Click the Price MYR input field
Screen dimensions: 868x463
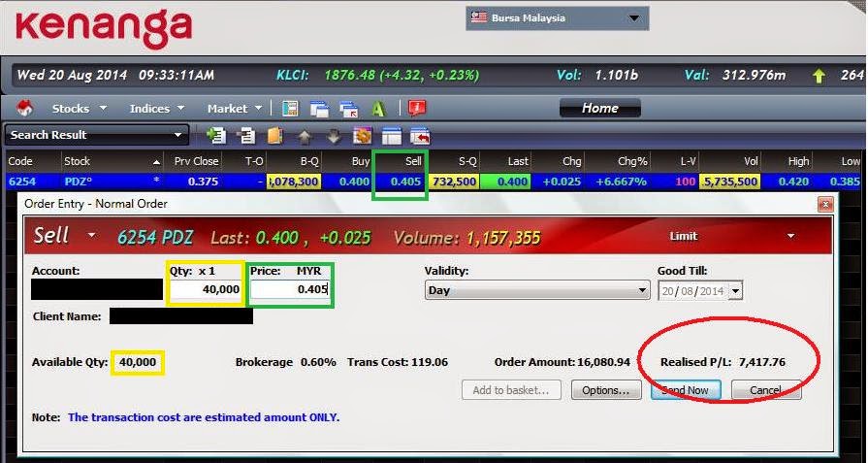coord(290,289)
